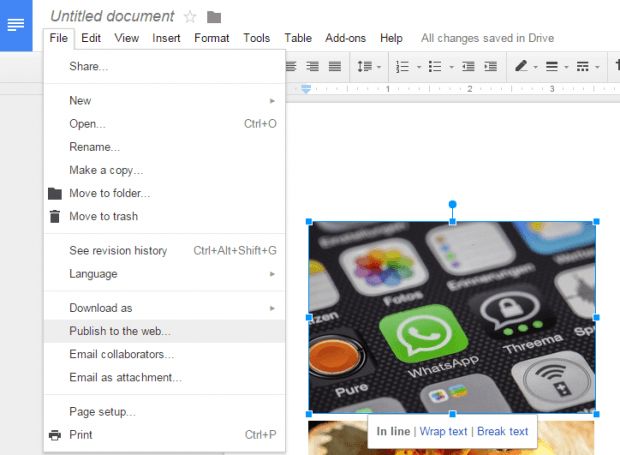This screenshot has width=620, height=455.
Task: Select the border color pencil tool
Action: click(521, 66)
